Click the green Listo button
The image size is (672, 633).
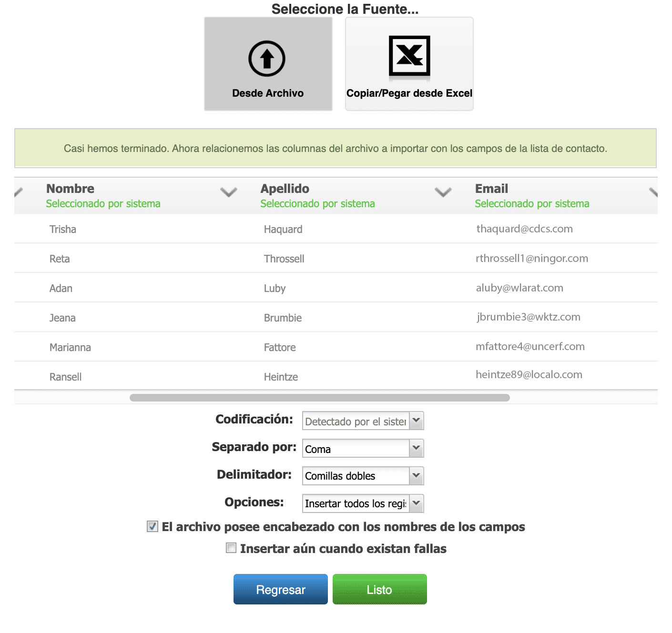pos(380,589)
